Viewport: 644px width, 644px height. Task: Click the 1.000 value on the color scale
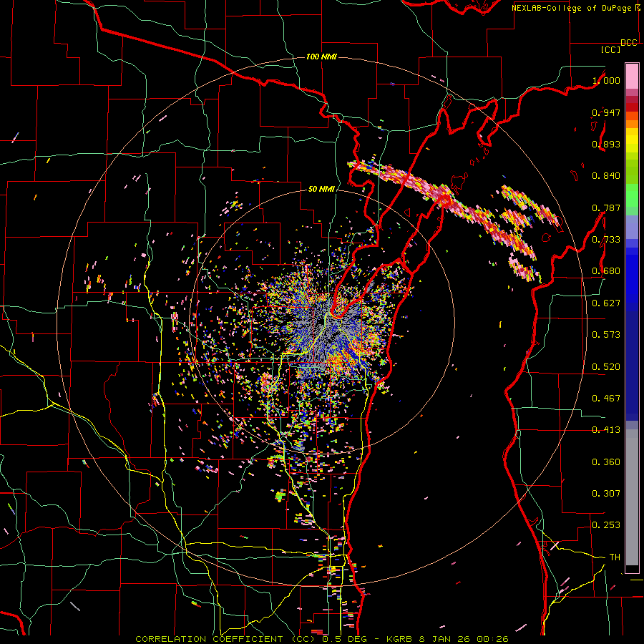click(606, 80)
